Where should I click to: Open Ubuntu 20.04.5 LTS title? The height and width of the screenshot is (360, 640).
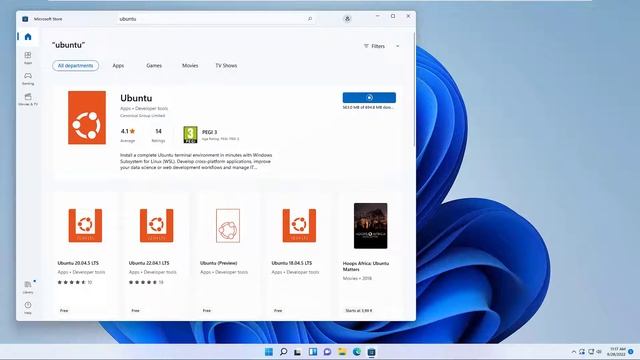78,263
